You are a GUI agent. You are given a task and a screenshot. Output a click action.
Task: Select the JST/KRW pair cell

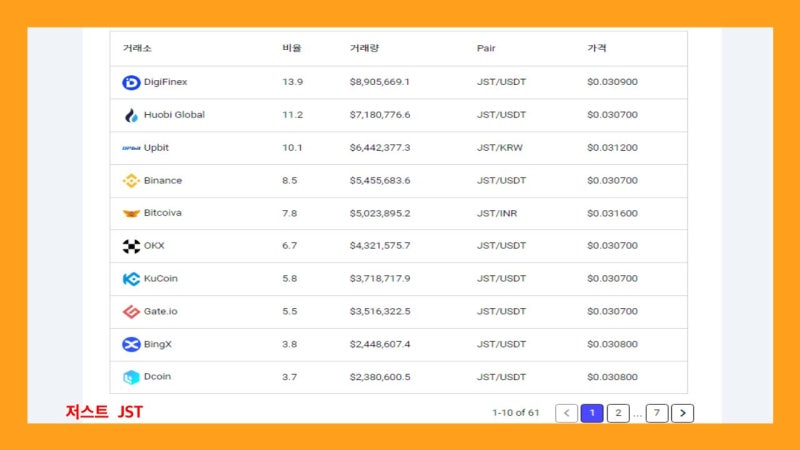499,147
